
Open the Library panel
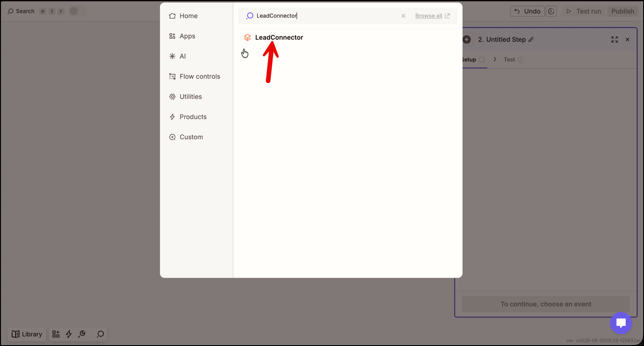27,334
